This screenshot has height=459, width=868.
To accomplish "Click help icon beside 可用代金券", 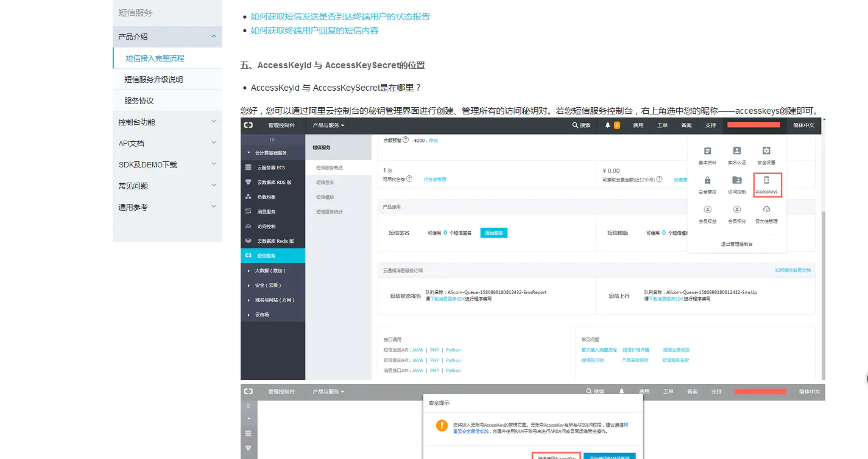I will [409, 179].
